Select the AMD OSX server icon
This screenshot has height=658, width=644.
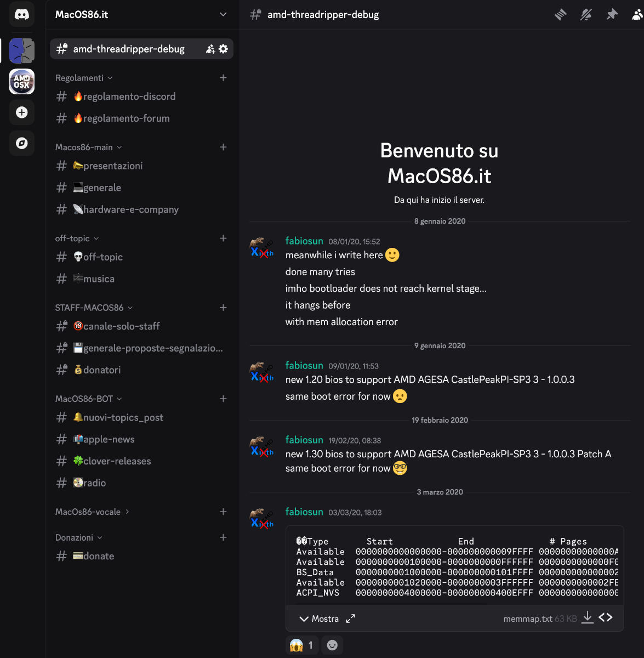(22, 82)
